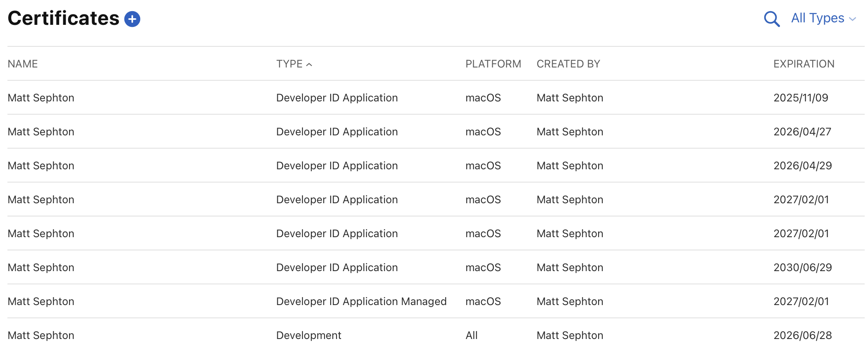This screenshot has width=868, height=351.
Task: Click the Certificates page heading
Action: click(64, 18)
